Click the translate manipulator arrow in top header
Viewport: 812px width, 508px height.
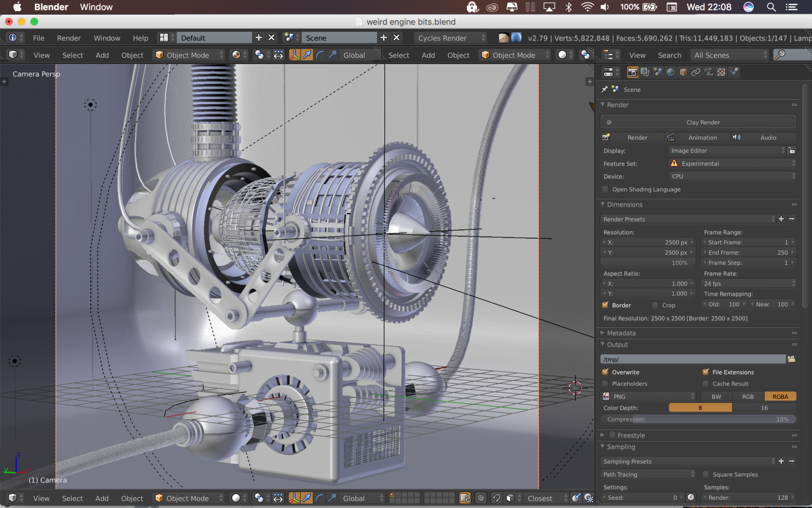[x=307, y=55]
